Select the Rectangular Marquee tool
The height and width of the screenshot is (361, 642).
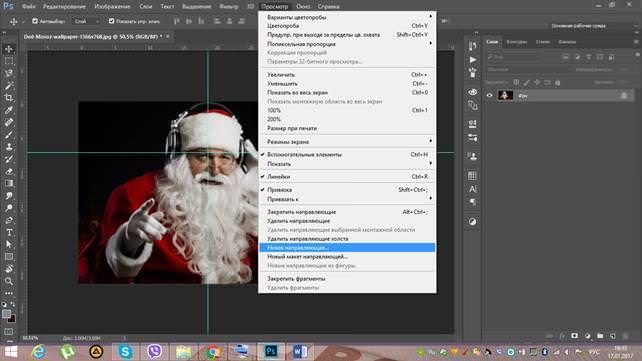point(9,61)
